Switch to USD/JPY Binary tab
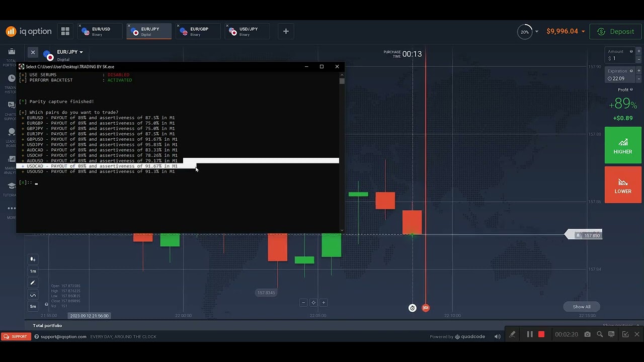This screenshot has height=362, width=644. coord(248,31)
